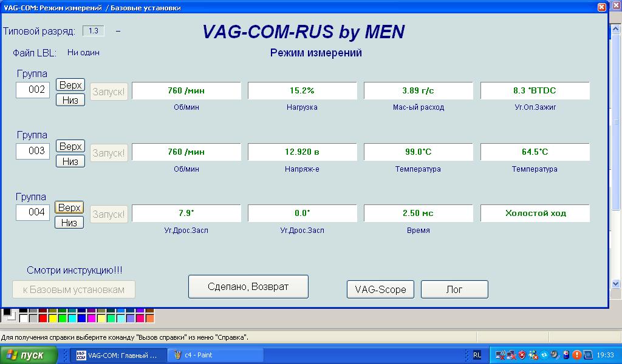Screen dimensions: 622x364
Task: Click the 1.3 Типовой разряд field
Action: 94,31
